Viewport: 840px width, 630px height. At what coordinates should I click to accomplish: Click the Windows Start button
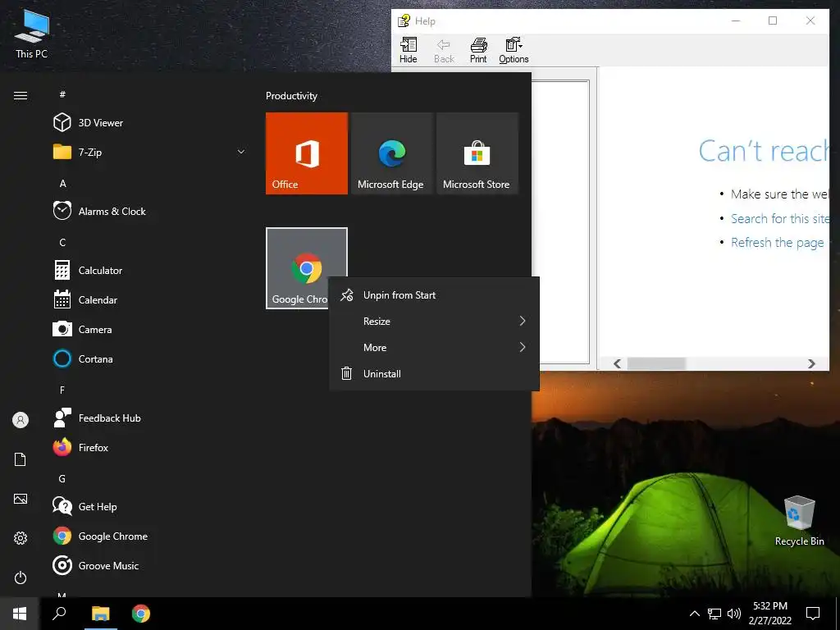point(20,614)
